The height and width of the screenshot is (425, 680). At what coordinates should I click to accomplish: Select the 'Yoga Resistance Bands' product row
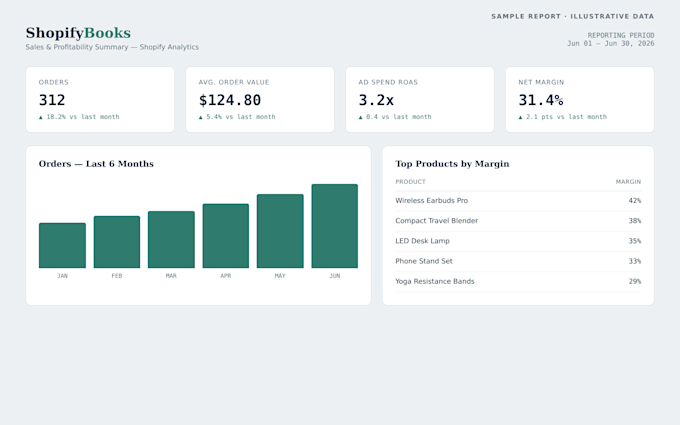click(x=518, y=281)
